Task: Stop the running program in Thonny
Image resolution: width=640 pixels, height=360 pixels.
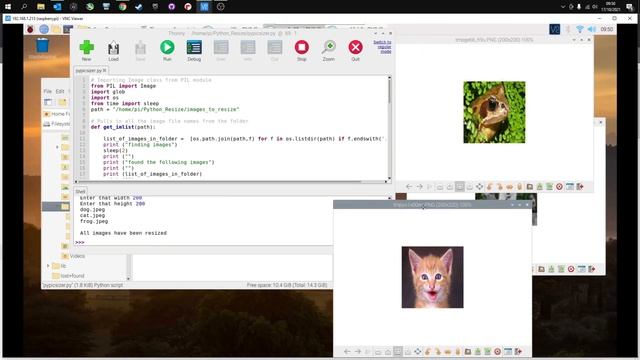Action: click(302, 51)
